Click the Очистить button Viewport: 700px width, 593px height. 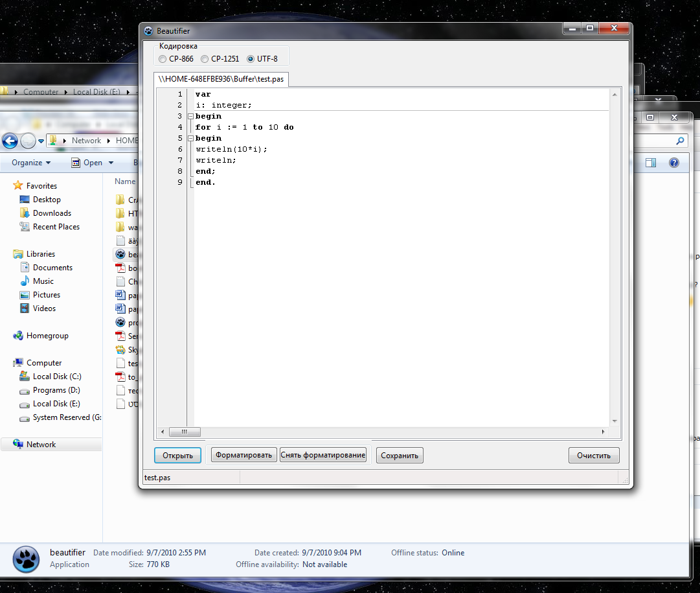pos(594,456)
